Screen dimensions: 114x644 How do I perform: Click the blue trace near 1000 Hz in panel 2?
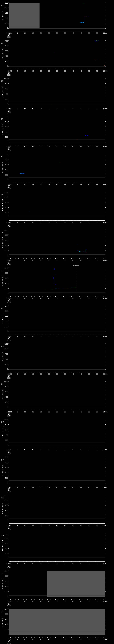click(x=97, y=41)
